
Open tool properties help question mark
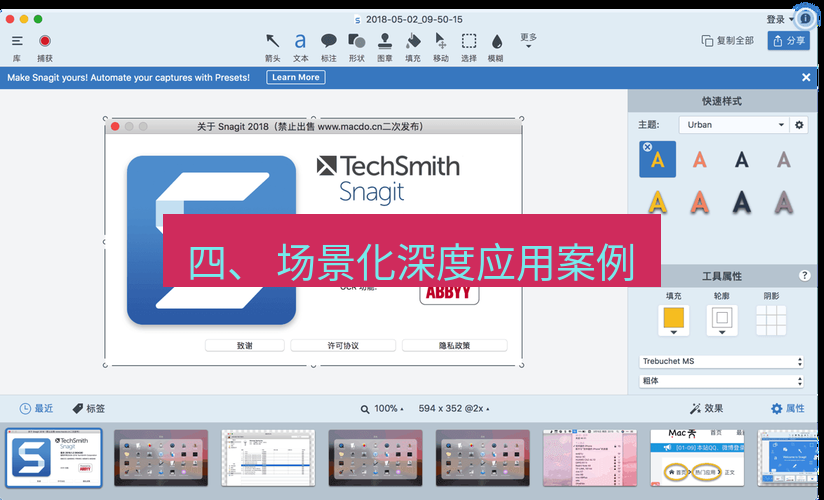tap(805, 275)
